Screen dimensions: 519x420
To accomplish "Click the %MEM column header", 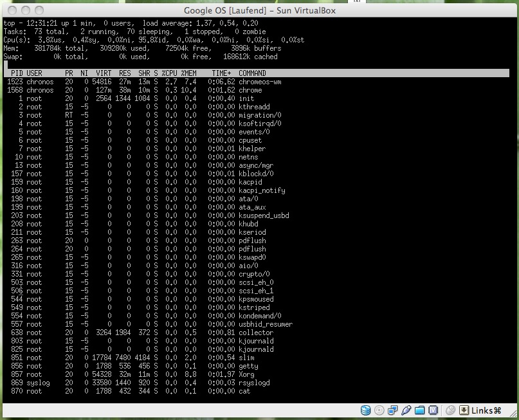I will coord(188,73).
